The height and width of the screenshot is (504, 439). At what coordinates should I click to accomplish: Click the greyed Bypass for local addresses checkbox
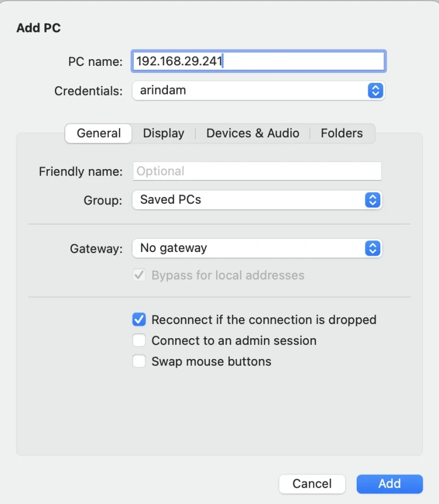point(139,275)
